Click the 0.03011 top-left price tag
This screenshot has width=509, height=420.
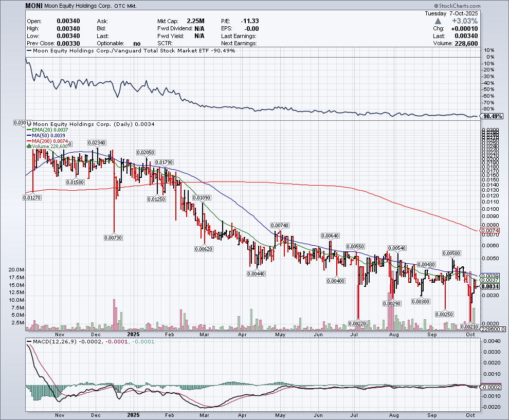tap(23, 122)
